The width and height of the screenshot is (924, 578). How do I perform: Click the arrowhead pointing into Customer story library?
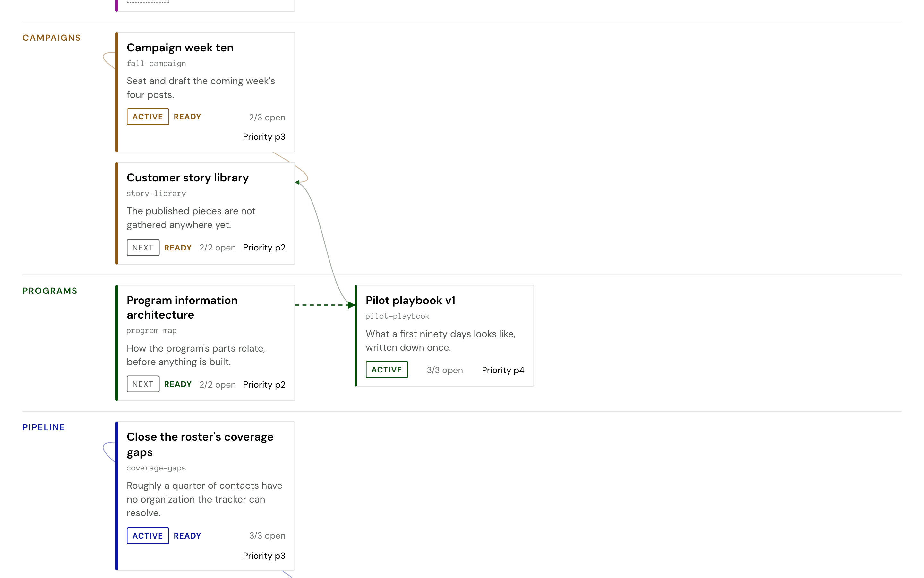pyautogui.click(x=297, y=182)
